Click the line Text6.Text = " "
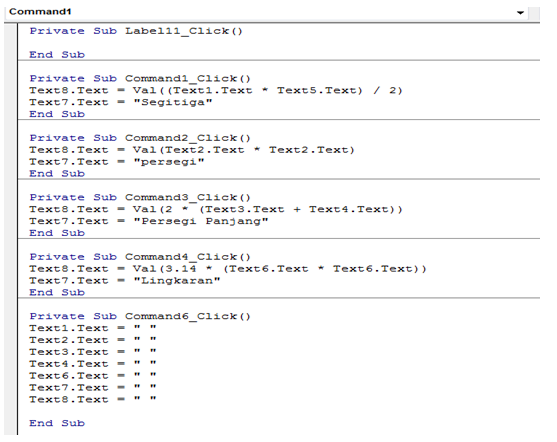Image resolution: width=557 pixels, height=442 pixels. point(93,376)
